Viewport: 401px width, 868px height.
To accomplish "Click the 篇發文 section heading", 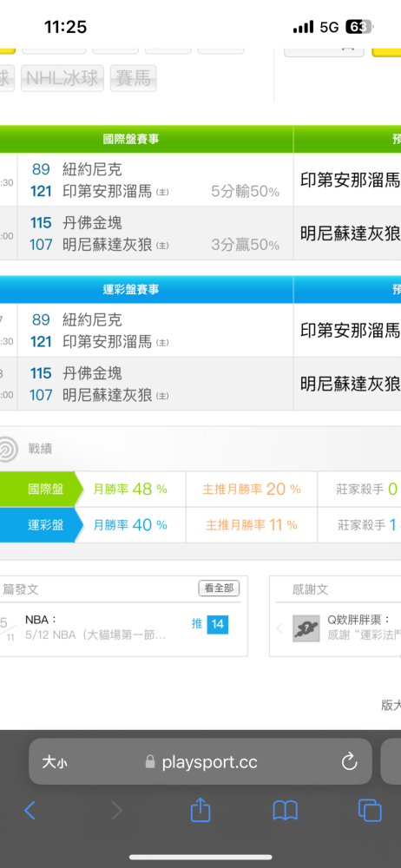I will click(x=21, y=589).
